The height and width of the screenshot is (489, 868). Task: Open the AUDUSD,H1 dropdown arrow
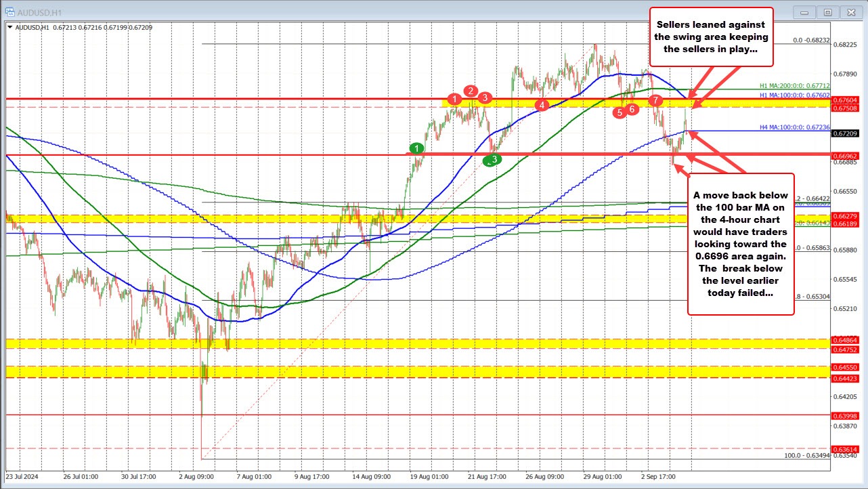[x=9, y=27]
